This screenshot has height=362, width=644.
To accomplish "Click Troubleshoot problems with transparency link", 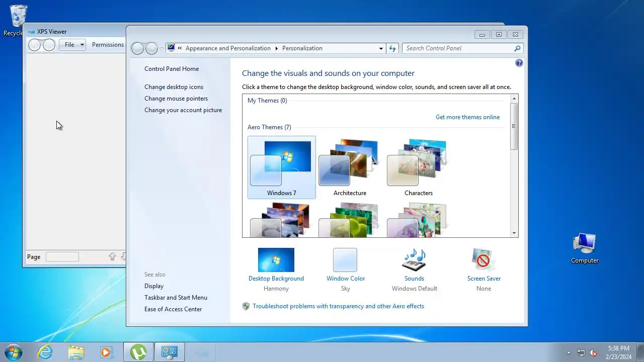I will point(339,306).
